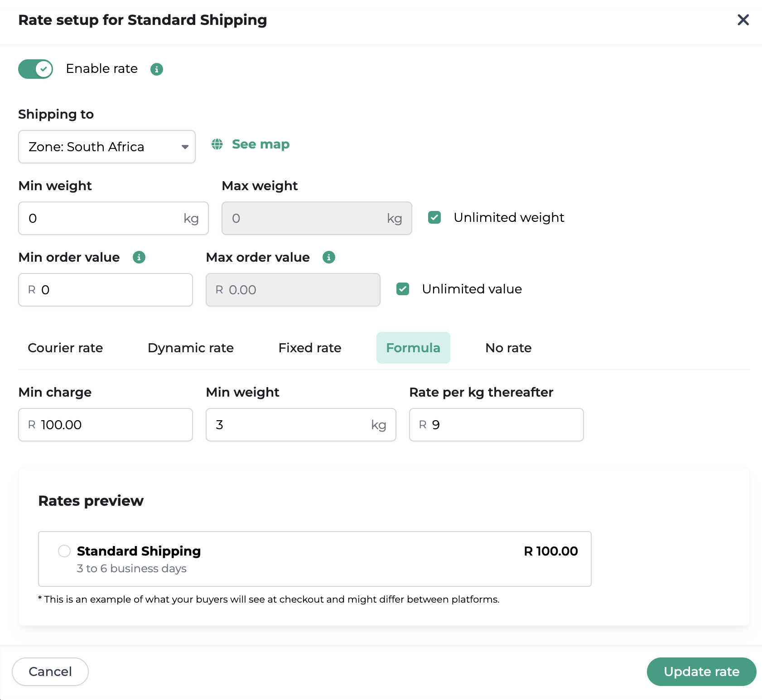Screen dimensions: 762x700
Task: Uncheck the Unlimited weight checkbox
Action: [x=434, y=218]
